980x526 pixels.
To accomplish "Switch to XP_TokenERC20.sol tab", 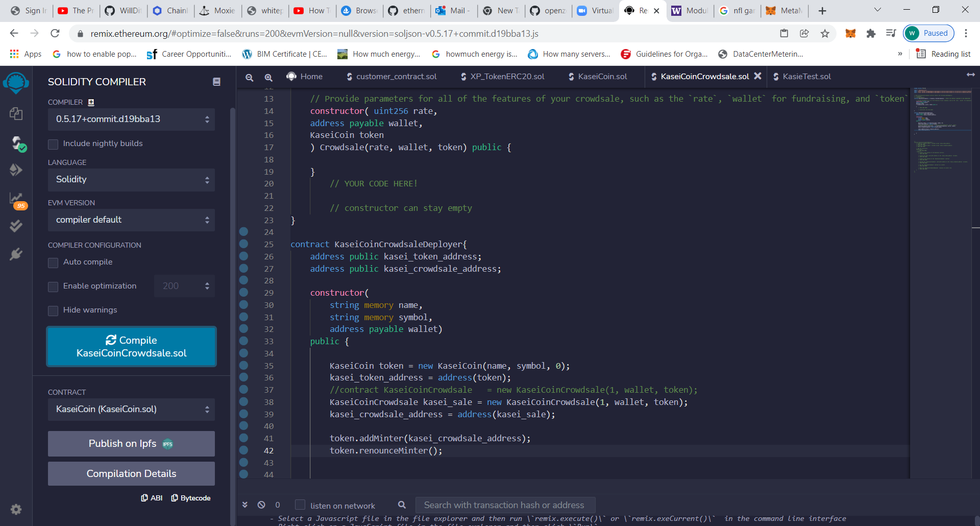I will pyautogui.click(x=502, y=77).
